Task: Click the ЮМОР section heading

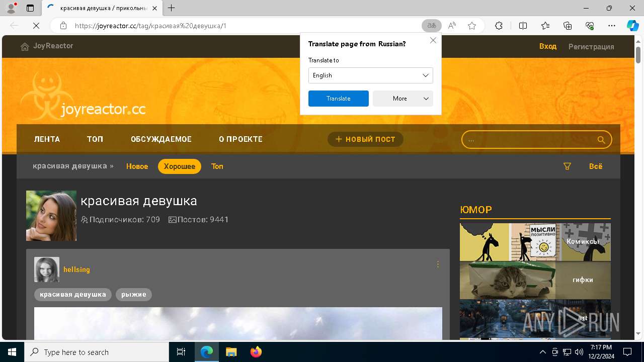Action: click(x=476, y=210)
